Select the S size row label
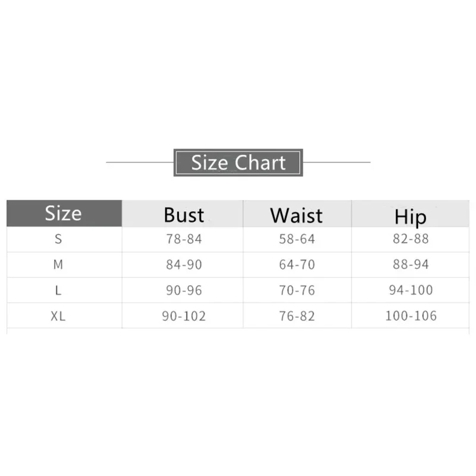 58,240
